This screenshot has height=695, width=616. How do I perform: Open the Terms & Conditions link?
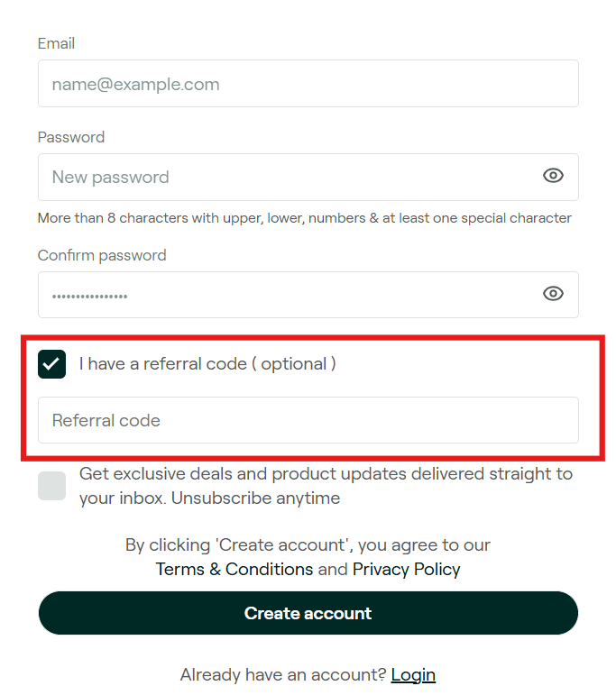point(234,570)
